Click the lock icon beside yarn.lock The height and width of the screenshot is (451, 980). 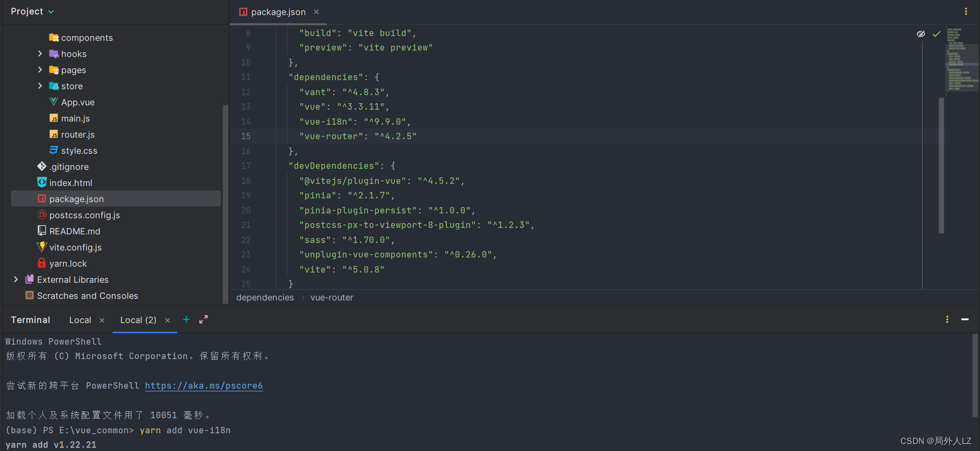pyautogui.click(x=42, y=263)
